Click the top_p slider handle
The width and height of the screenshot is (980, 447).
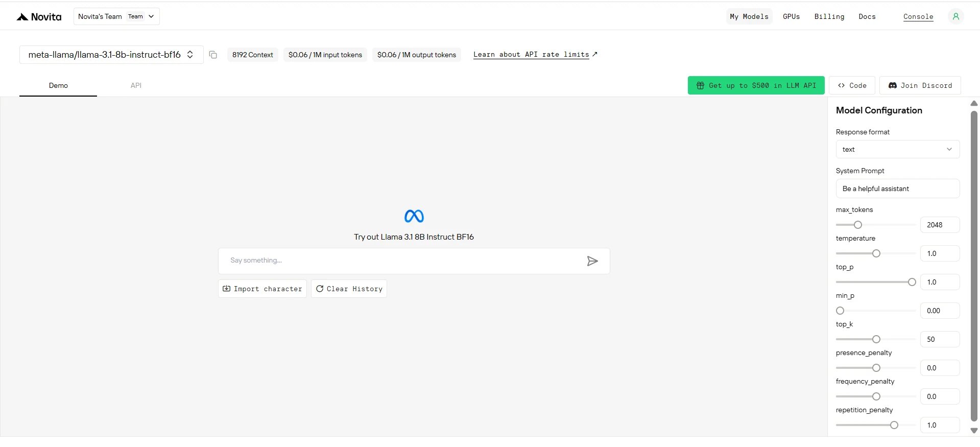point(912,282)
